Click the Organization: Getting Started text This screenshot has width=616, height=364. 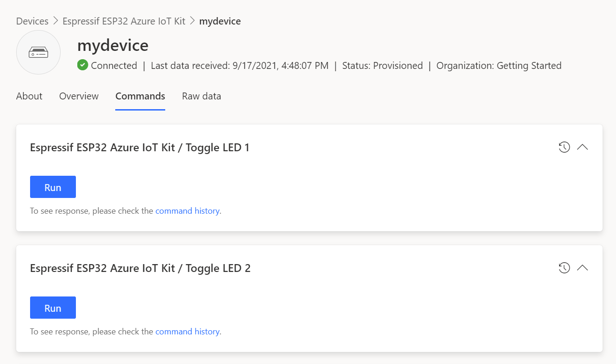tap(499, 66)
